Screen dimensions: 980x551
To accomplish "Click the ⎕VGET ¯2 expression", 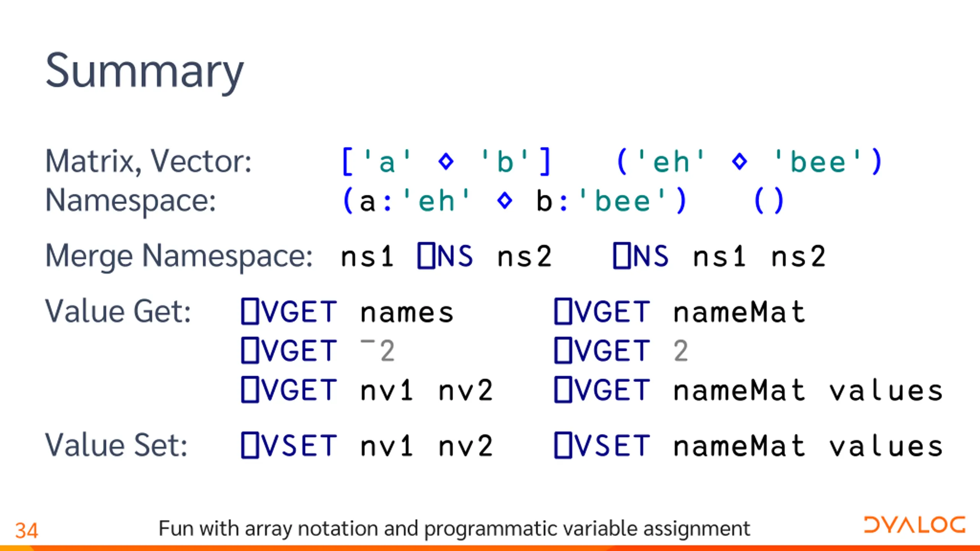I will 318,350.
